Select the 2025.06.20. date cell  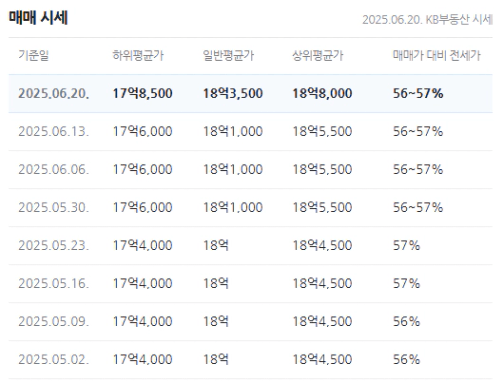(x=54, y=93)
